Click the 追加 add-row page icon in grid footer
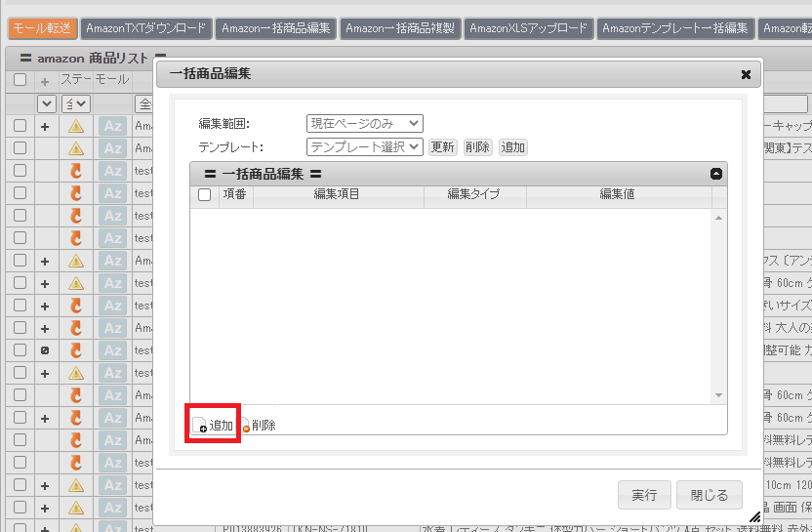 point(199,426)
